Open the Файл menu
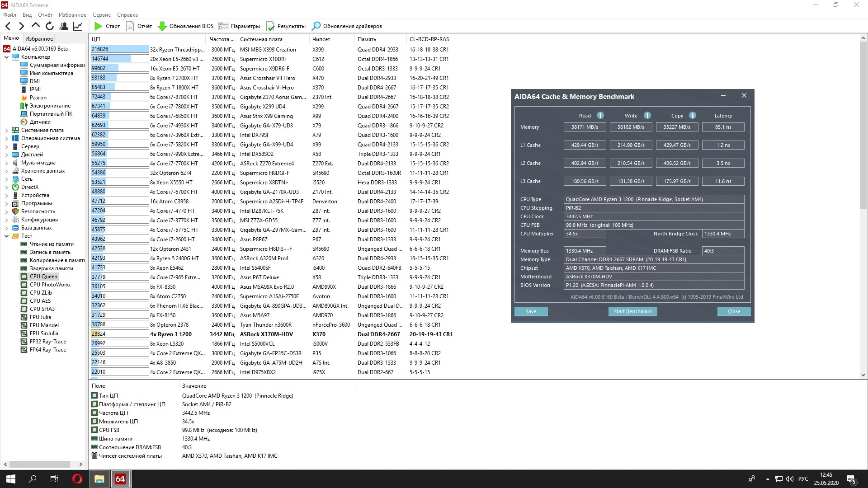The image size is (868, 488). [x=9, y=14]
